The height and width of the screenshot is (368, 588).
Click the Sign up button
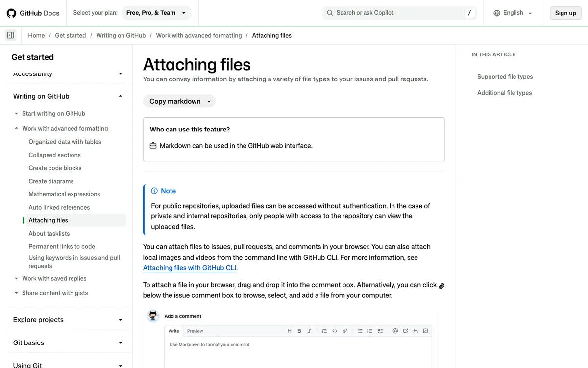pyautogui.click(x=565, y=13)
